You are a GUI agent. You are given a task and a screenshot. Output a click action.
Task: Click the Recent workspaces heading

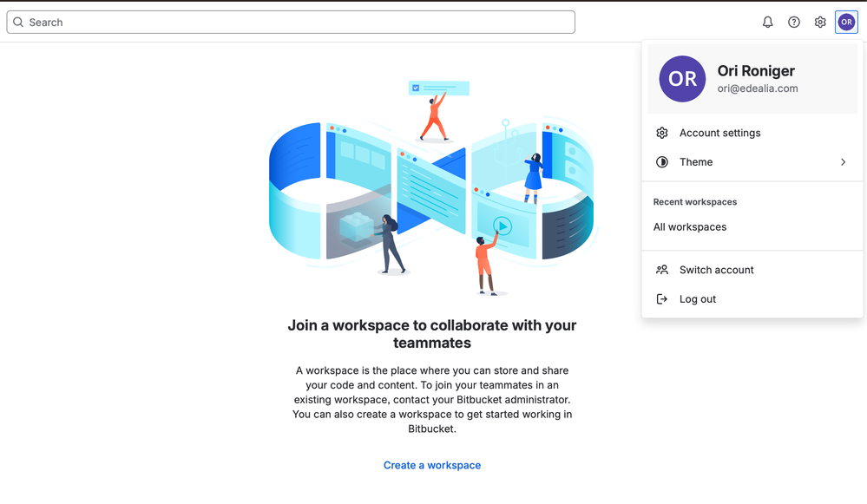(695, 202)
